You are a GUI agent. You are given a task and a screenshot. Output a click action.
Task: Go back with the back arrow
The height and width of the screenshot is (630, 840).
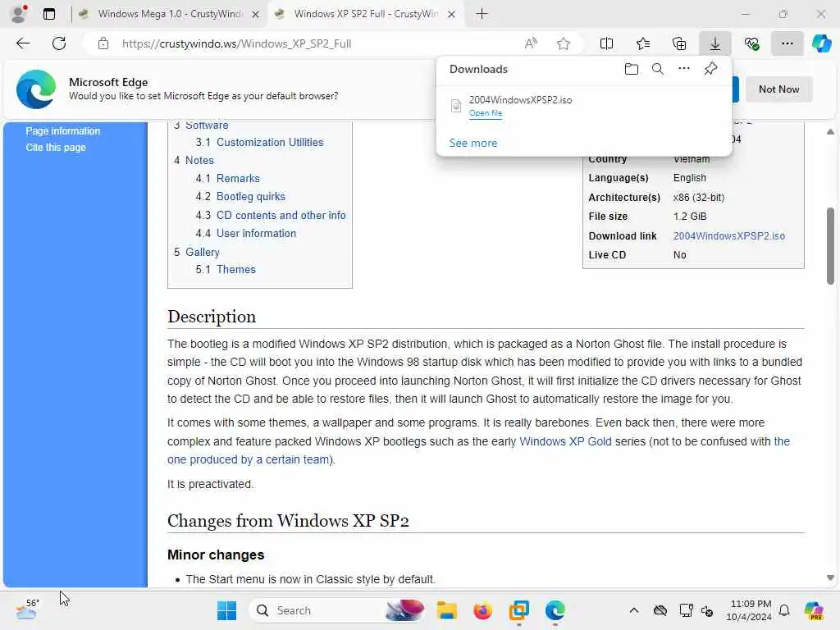point(23,43)
